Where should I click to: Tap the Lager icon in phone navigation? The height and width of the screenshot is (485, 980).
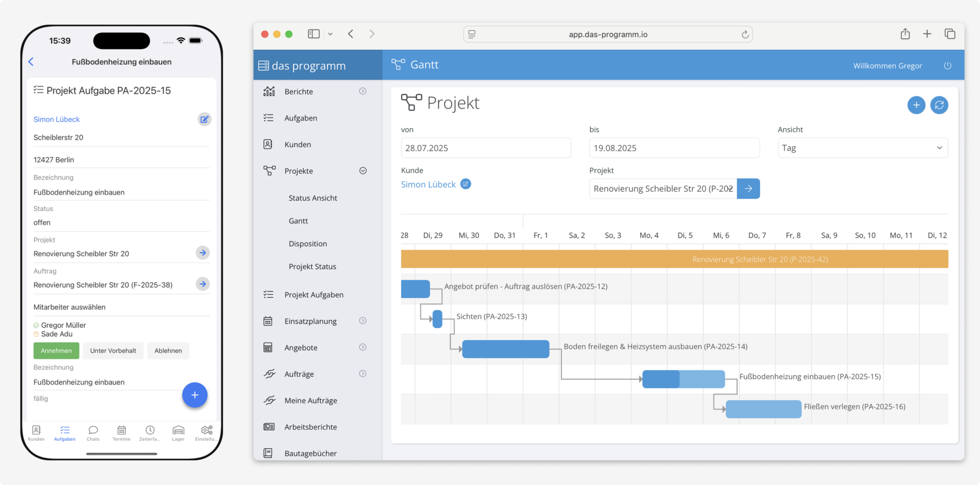pos(178,432)
